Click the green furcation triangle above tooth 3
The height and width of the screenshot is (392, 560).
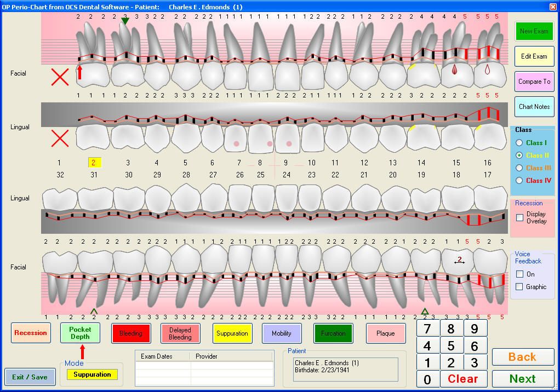tap(124, 21)
